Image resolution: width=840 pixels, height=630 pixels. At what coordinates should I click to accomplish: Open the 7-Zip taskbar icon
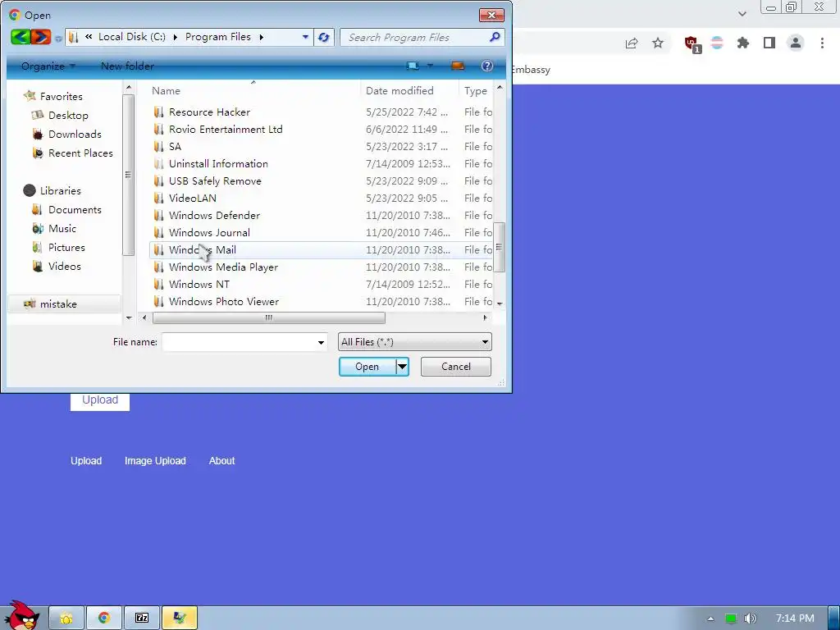coord(142,619)
